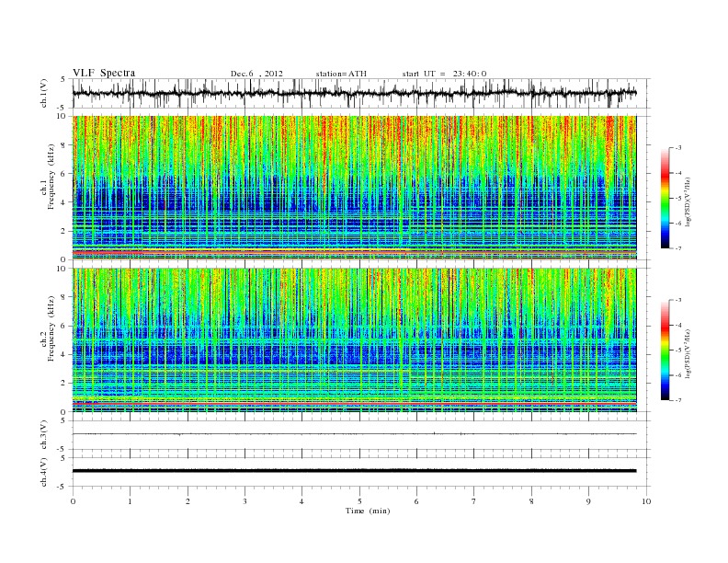
Task: Click the '-5' label on ch.2 colorbar
Action: (678, 350)
